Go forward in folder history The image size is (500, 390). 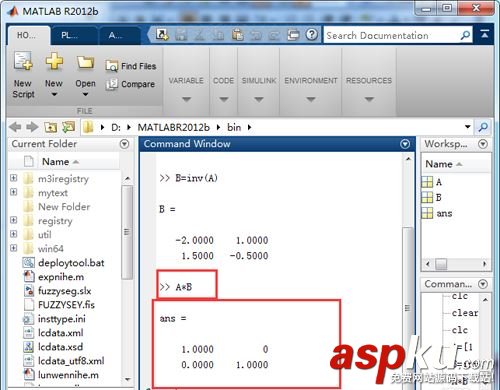[x=32, y=127]
